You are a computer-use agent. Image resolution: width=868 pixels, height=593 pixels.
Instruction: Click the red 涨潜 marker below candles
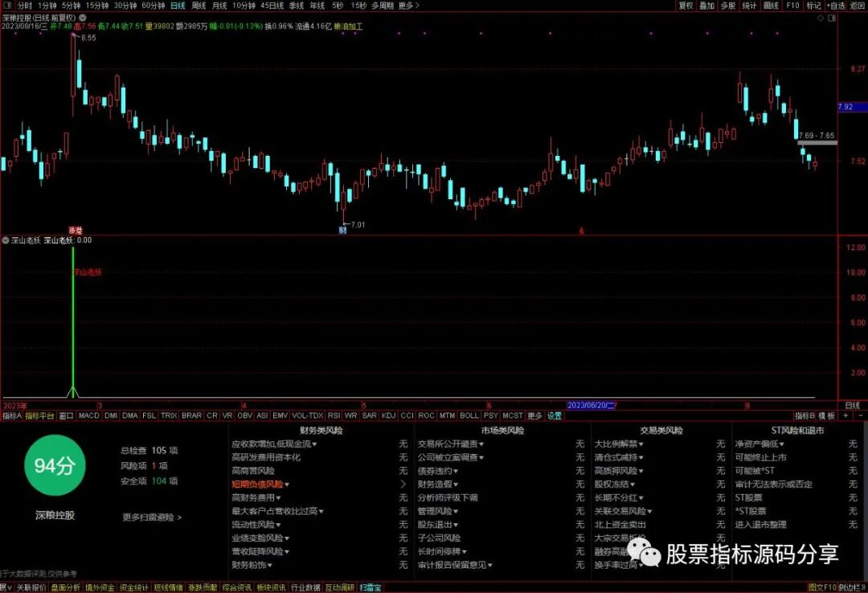(76, 230)
